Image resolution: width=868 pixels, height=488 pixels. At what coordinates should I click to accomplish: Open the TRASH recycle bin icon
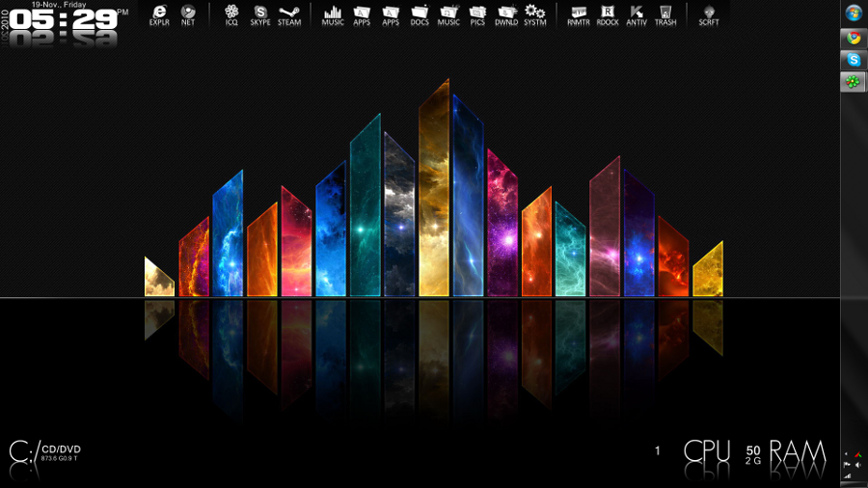665,14
